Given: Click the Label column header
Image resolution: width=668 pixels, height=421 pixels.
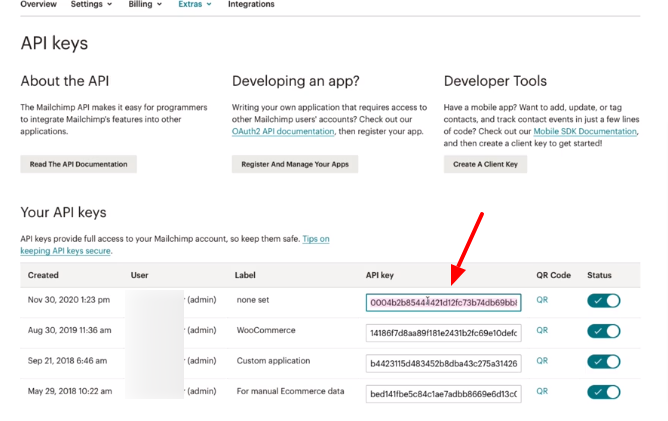Looking at the screenshot, I should point(245,275).
